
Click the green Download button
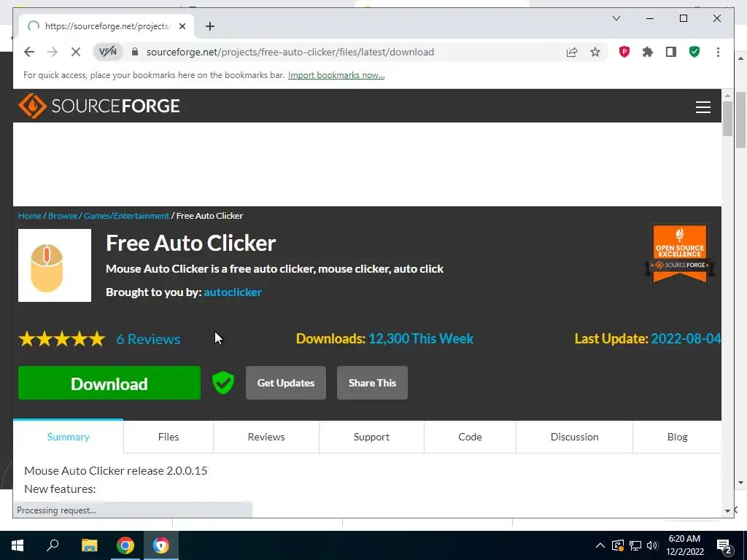tap(109, 383)
